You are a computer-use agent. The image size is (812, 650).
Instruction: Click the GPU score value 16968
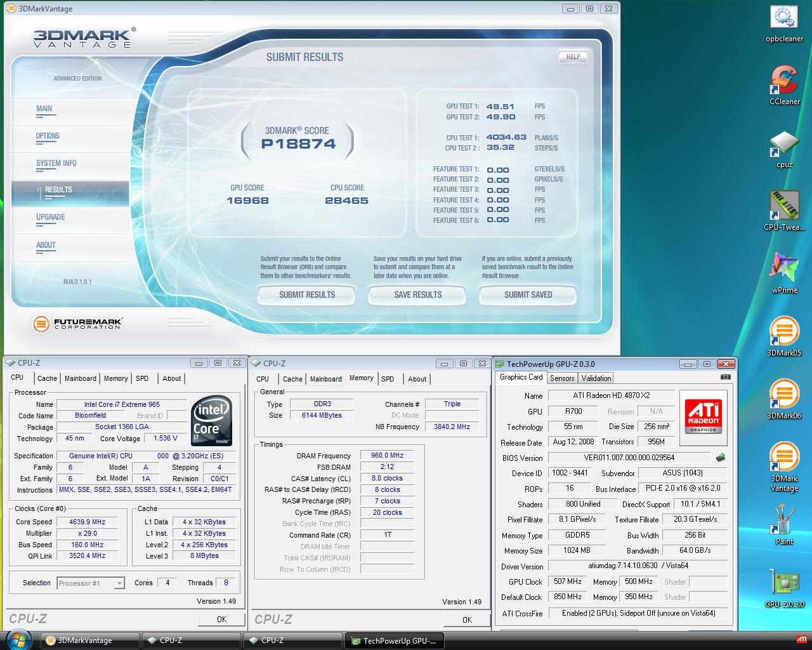247,201
